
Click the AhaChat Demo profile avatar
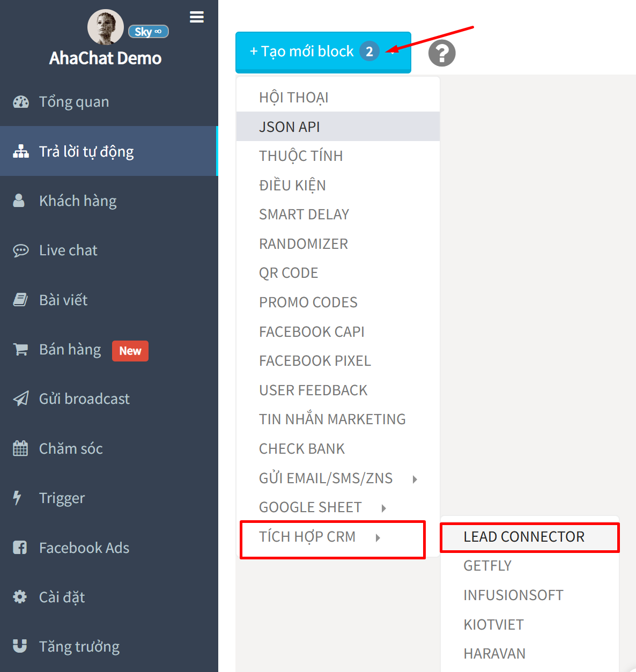(106, 27)
